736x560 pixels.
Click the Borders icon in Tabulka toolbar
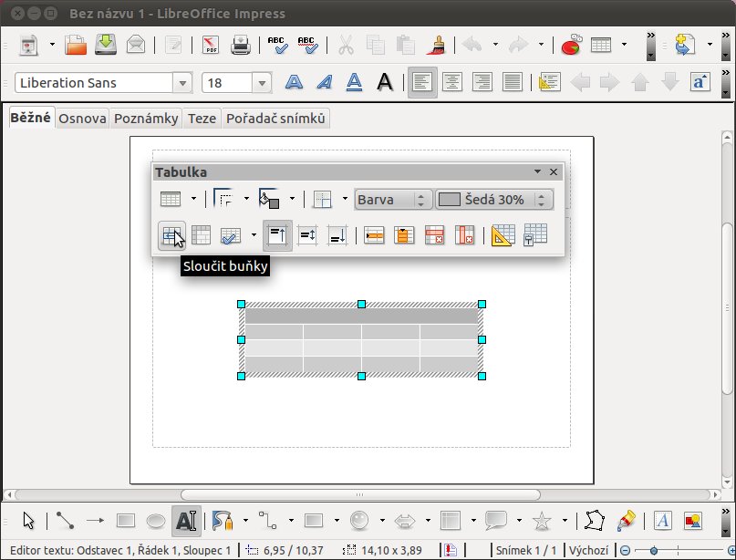coord(323,199)
